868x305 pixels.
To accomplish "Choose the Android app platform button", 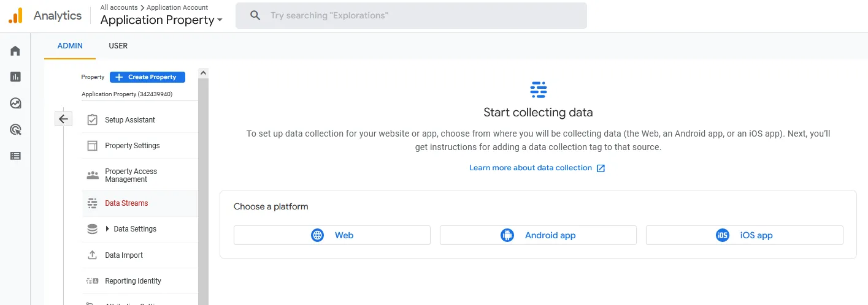I will pyautogui.click(x=538, y=235).
